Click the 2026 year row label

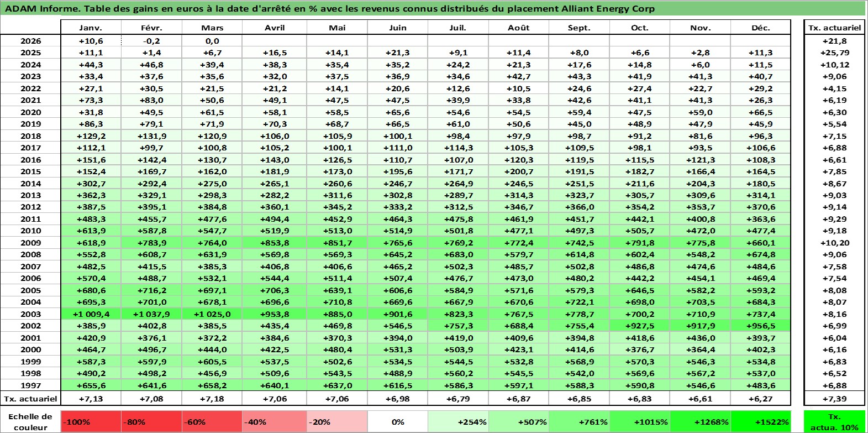[30, 41]
